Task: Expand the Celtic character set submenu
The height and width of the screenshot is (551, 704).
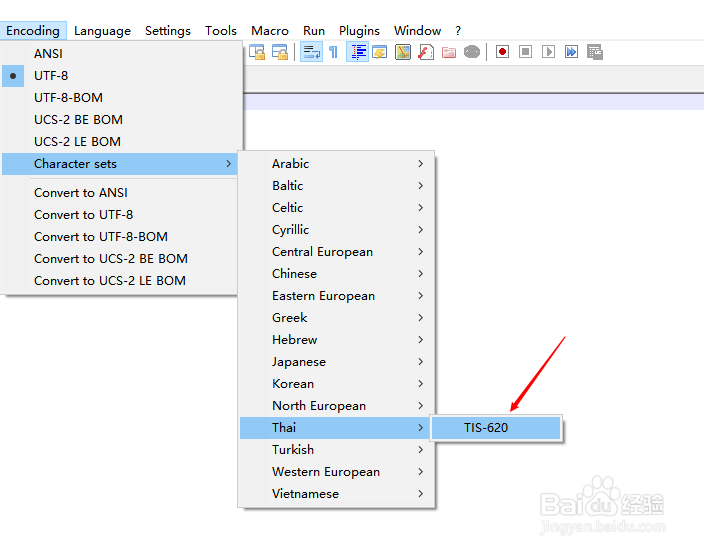Action: pyautogui.click(x=336, y=207)
